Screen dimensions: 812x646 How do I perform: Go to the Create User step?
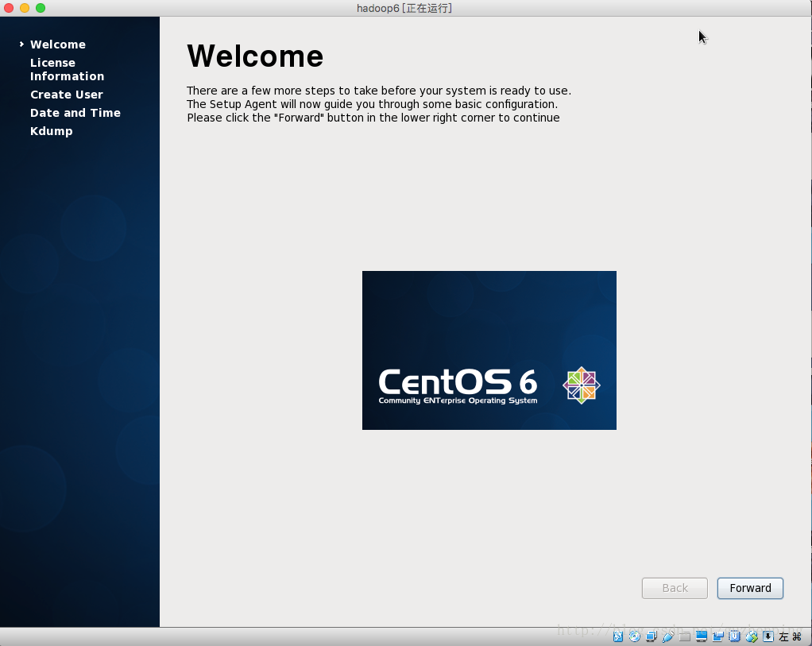tap(67, 95)
